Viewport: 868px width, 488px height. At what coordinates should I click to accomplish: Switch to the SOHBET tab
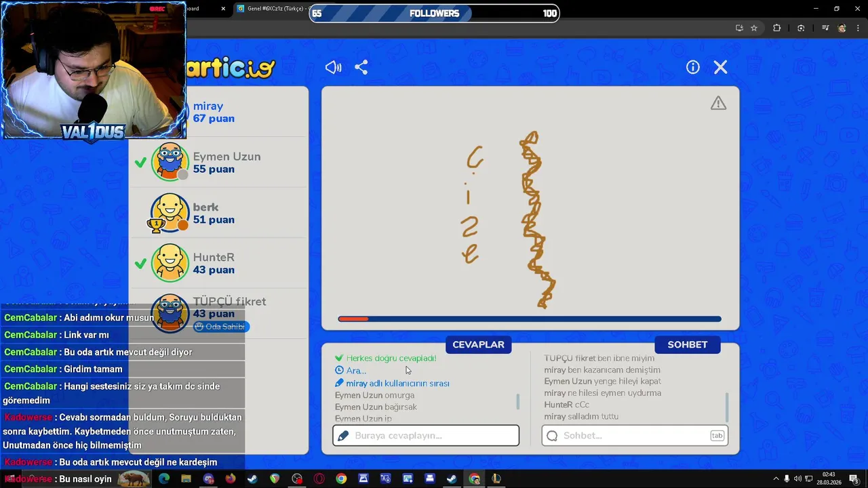pos(687,344)
